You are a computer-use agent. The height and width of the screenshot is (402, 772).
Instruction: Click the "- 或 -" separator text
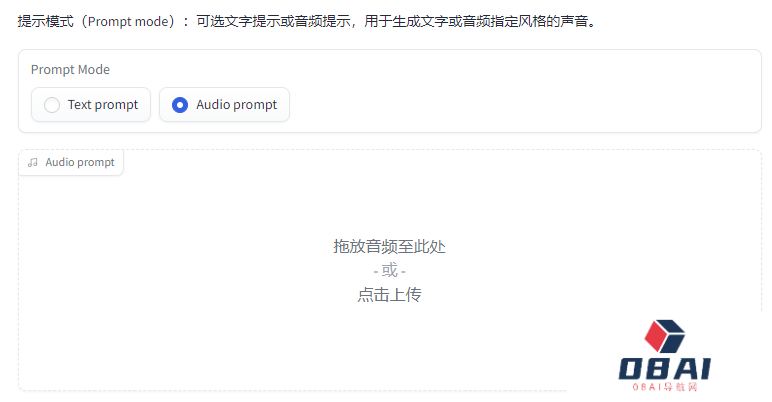pyautogui.click(x=389, y=270)
